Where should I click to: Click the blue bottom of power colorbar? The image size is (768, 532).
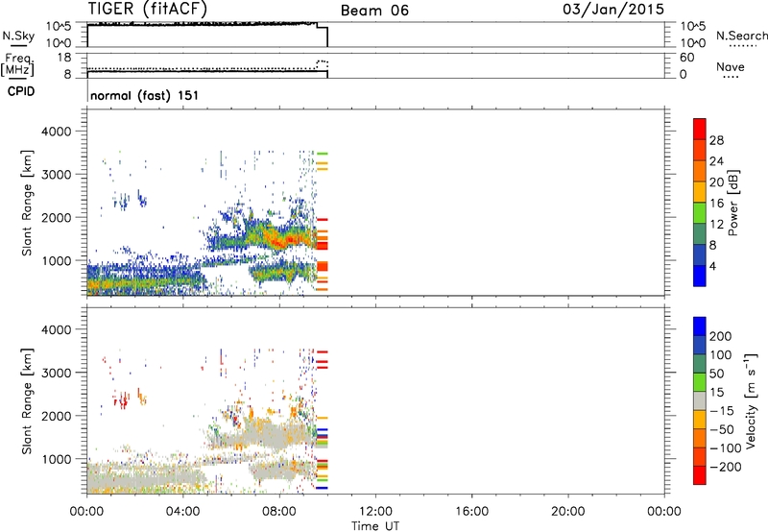(700, 276)
